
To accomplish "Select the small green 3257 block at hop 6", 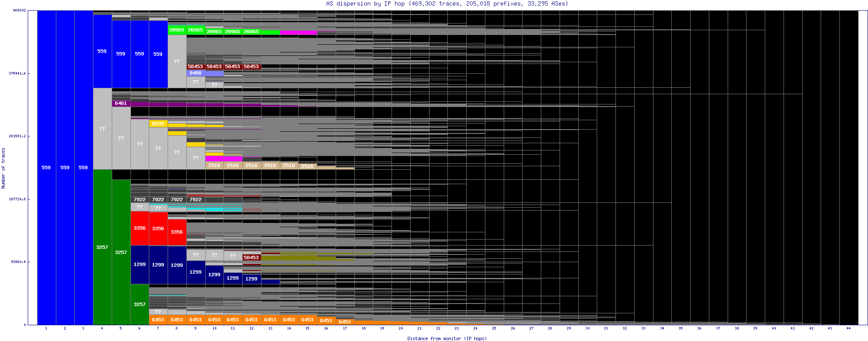I will (x=139, y=304).
